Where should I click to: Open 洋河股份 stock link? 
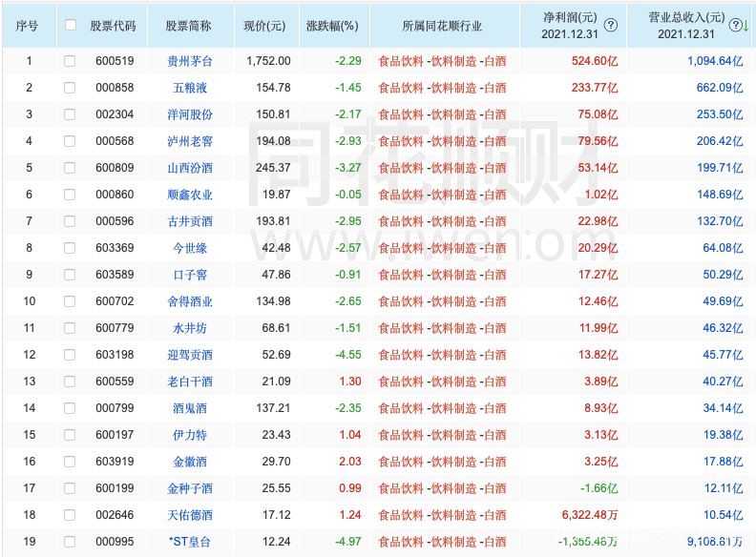click(190, 114)
